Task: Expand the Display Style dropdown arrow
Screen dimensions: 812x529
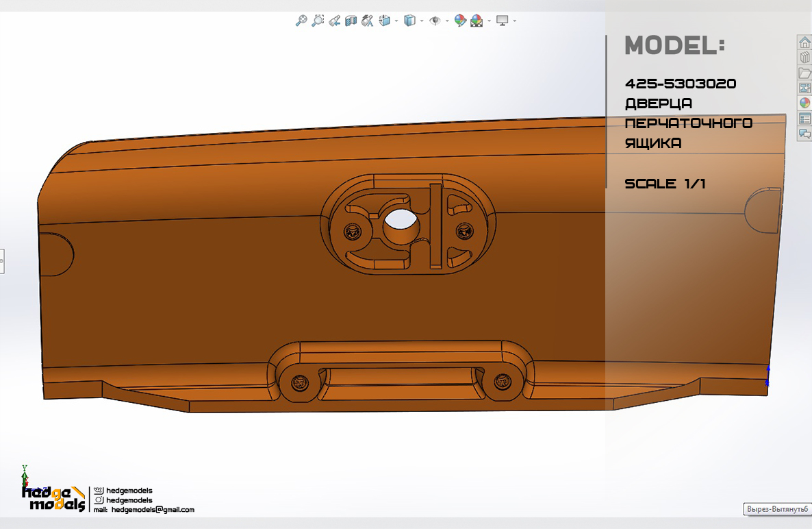Action: [x=422, y=21]
